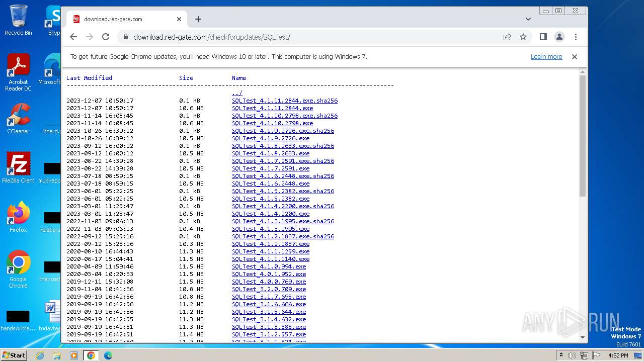
Task: Select the download.red-gate.com tab
Action: [x=126, y=19]
